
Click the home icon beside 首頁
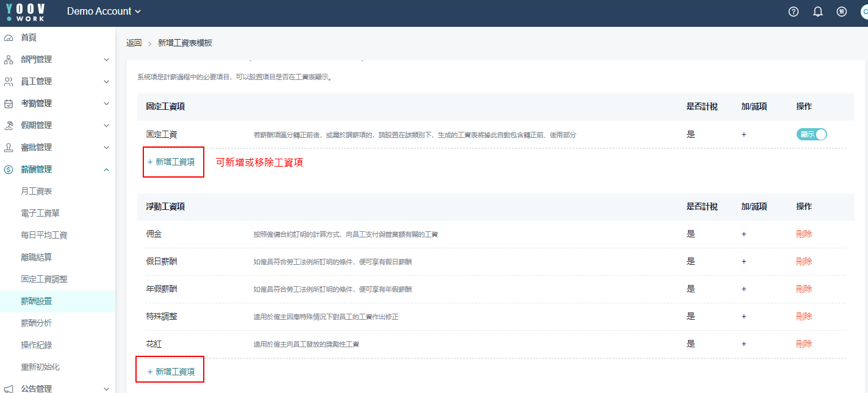coord(9,38)
